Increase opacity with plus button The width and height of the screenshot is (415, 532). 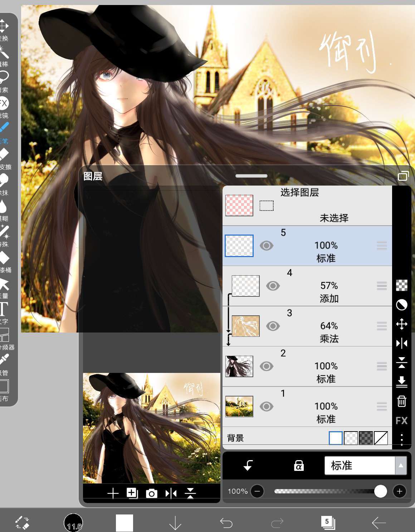400,491
